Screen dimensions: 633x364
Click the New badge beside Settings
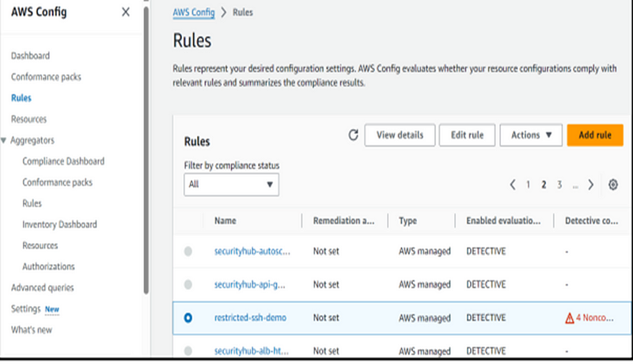point(51,309)
